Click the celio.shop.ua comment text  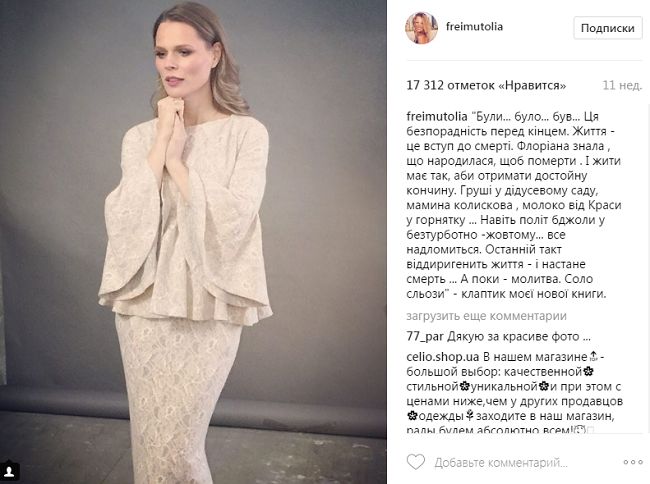pyautogui.click(x=515, y=394)
